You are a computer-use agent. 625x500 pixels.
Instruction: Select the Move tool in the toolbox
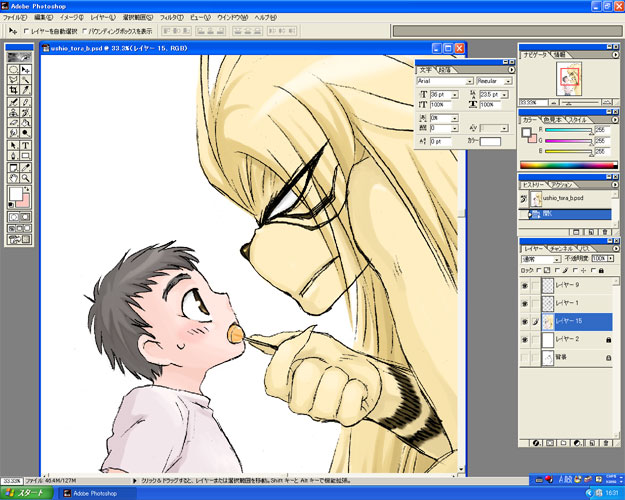click(25, 69)
